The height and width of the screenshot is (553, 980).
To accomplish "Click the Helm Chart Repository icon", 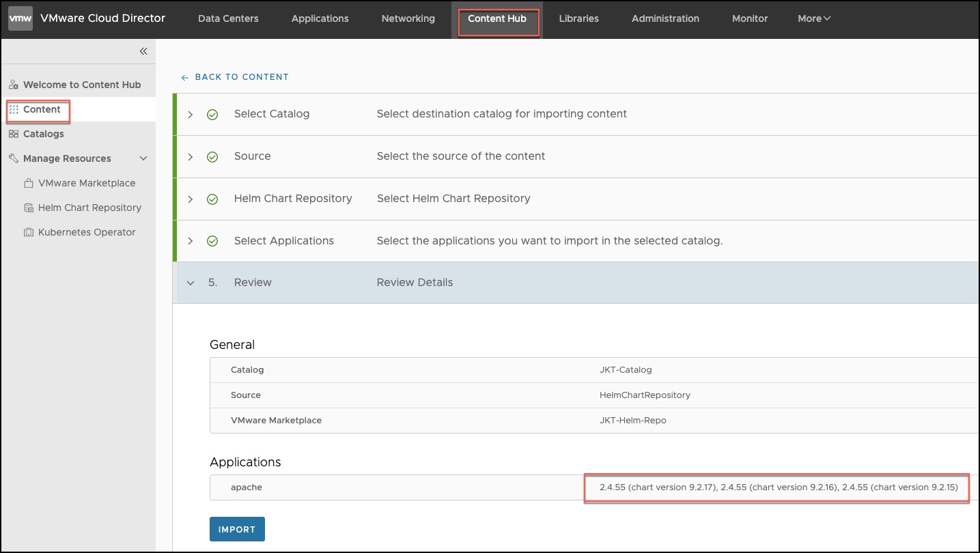I will click(29, 208).
